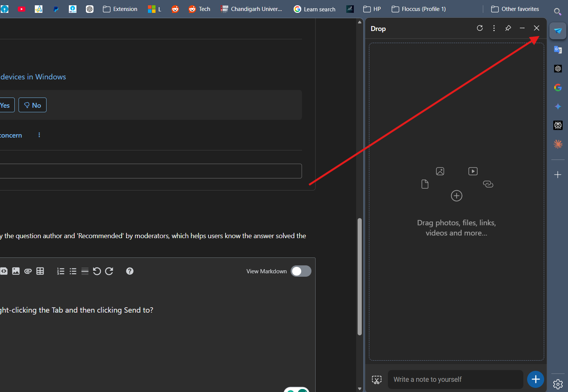This screenshot has height=392, width=568.
Task: Open sidebar settings gear
Action: [x=558, y=384]
